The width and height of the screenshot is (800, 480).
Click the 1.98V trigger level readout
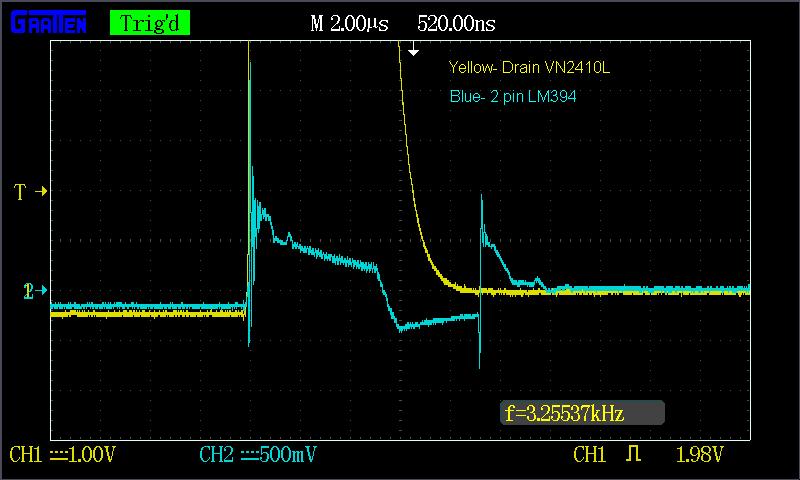pos(699,454)
